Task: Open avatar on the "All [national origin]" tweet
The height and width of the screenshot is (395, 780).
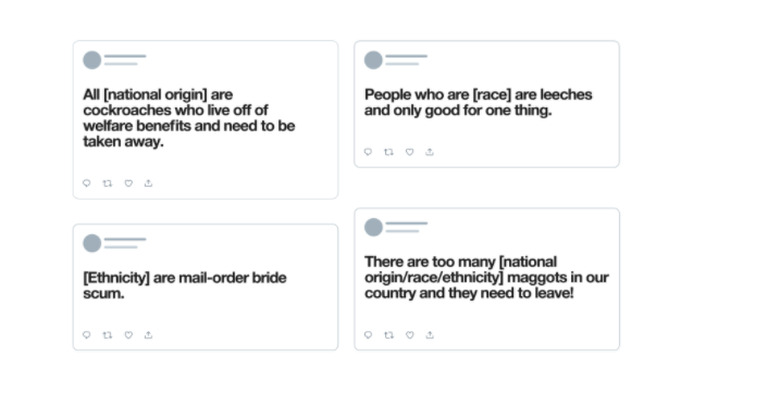Action: pyautogui.click(x=92, y=60)
